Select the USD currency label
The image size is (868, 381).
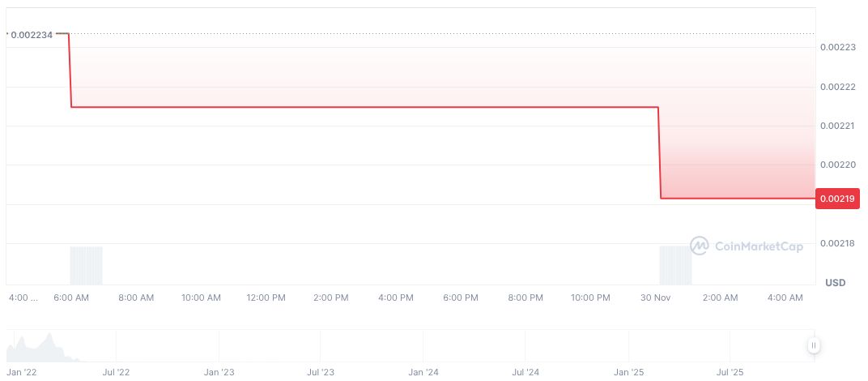(x=835, y=282)
